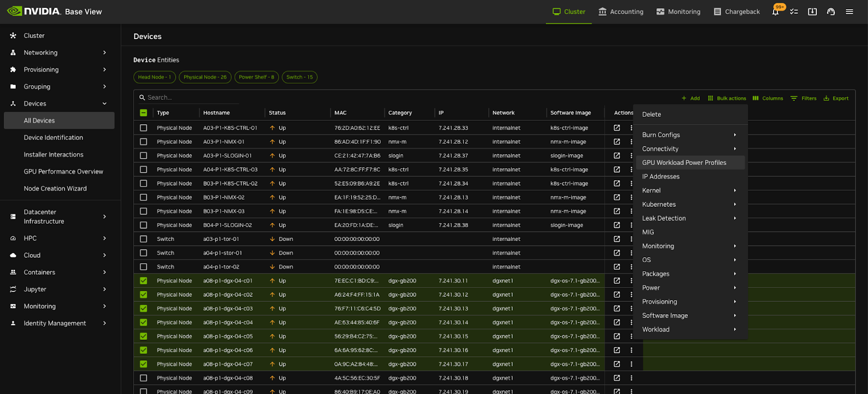This screenshot has height=394, width=868.
Task: Select GPU Workload Power Profiles menu entry
Action: 684,163
